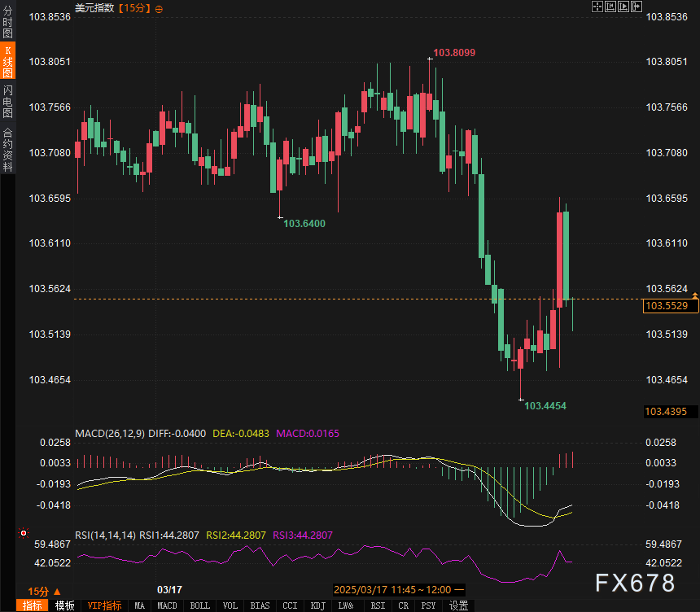Toggle the MACD indicator in bottom bar
Viewport: 700px width, 612px height.
(167, 605)
